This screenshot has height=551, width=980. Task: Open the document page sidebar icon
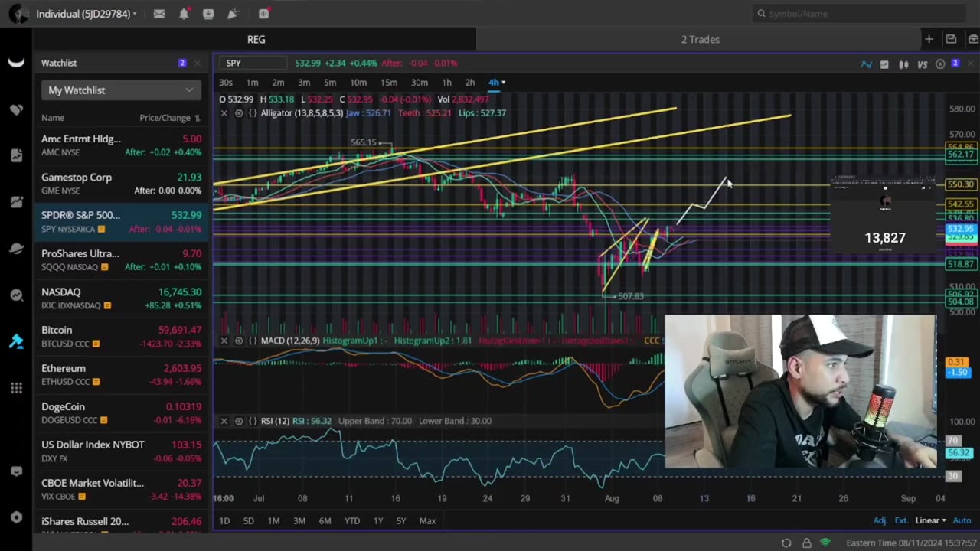click(16, 156)
